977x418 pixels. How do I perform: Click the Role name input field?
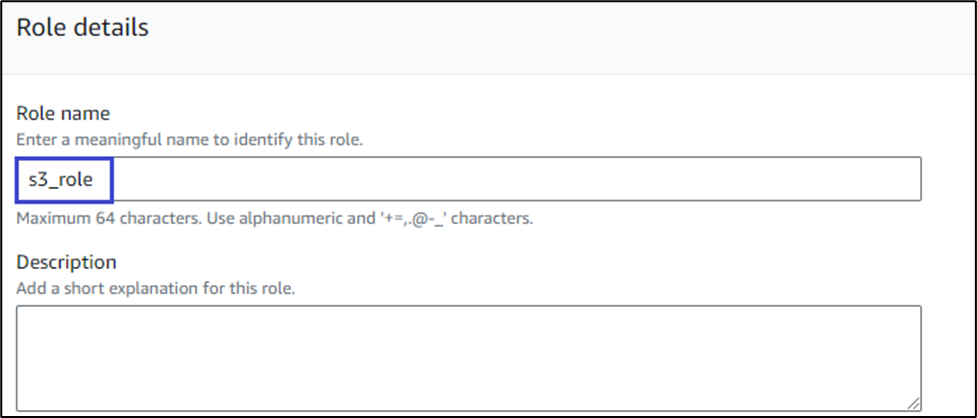(468, 179)
